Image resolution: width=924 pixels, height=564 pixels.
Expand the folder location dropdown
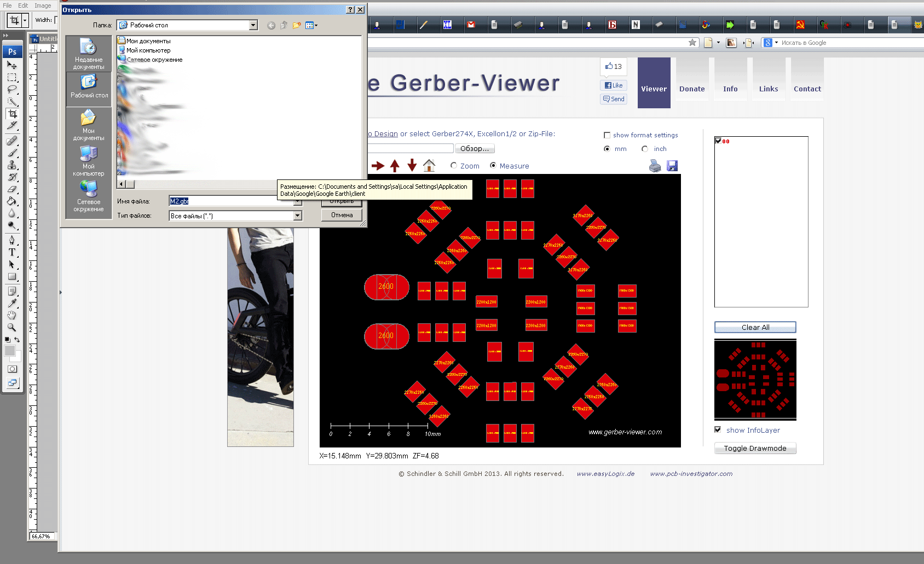coord(253,25)
